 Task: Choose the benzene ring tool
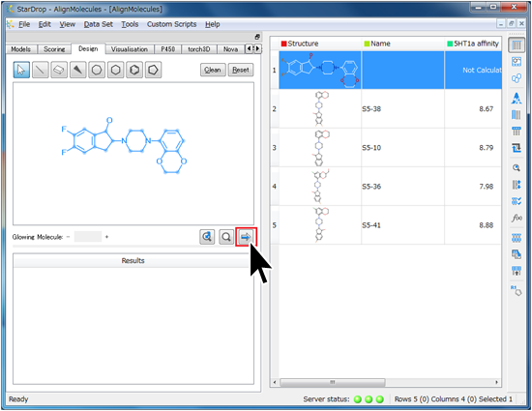coord(134,70)
